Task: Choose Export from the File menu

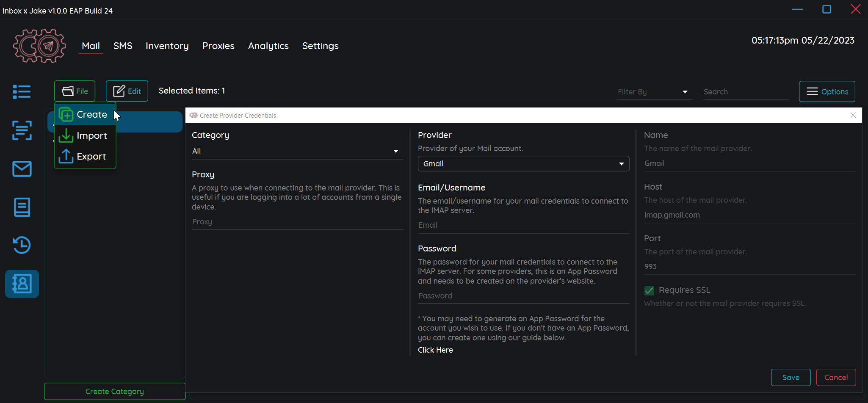Action: coord(85,156)
